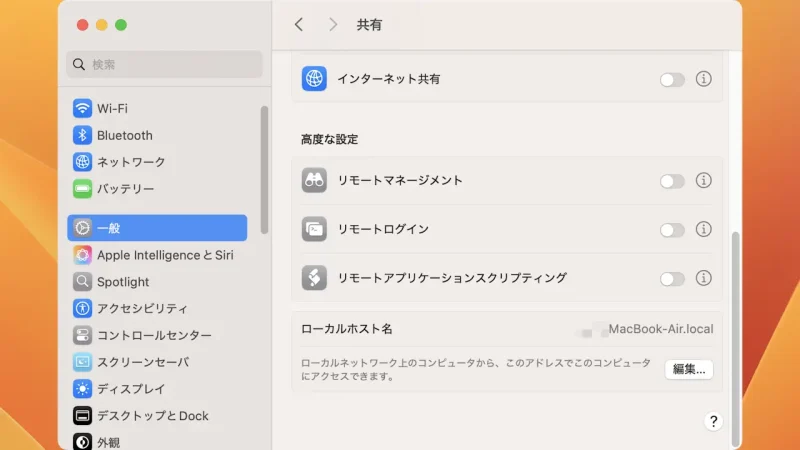The image size is (800, 450).
Task: Click the バッテリー battery icon
Action: [x=82, y=189]
